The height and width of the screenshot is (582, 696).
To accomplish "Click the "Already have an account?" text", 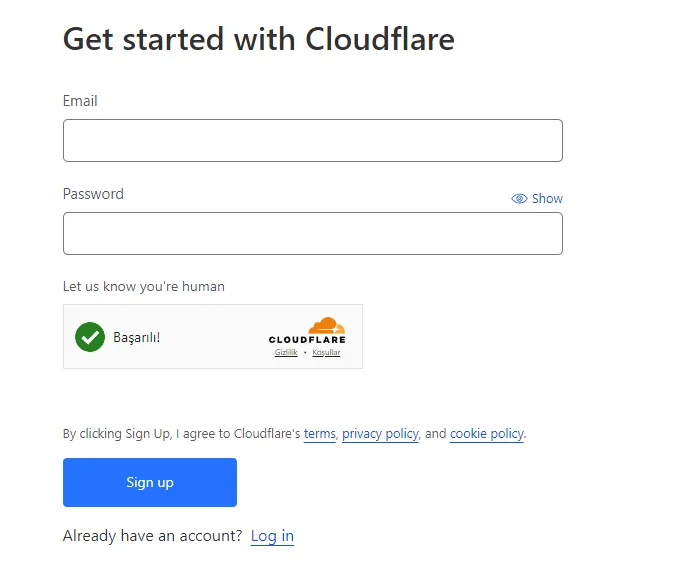I will (152, 536).
